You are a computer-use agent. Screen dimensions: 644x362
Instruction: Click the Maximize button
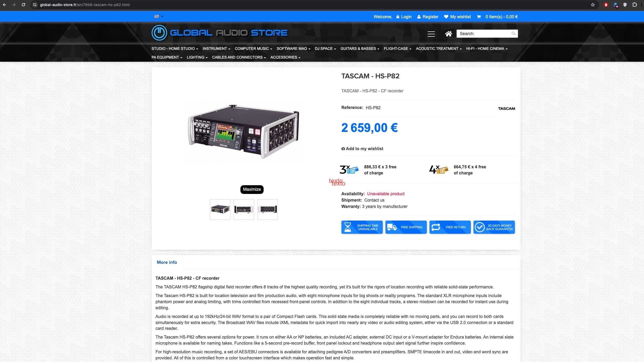(x=252, y=189)
